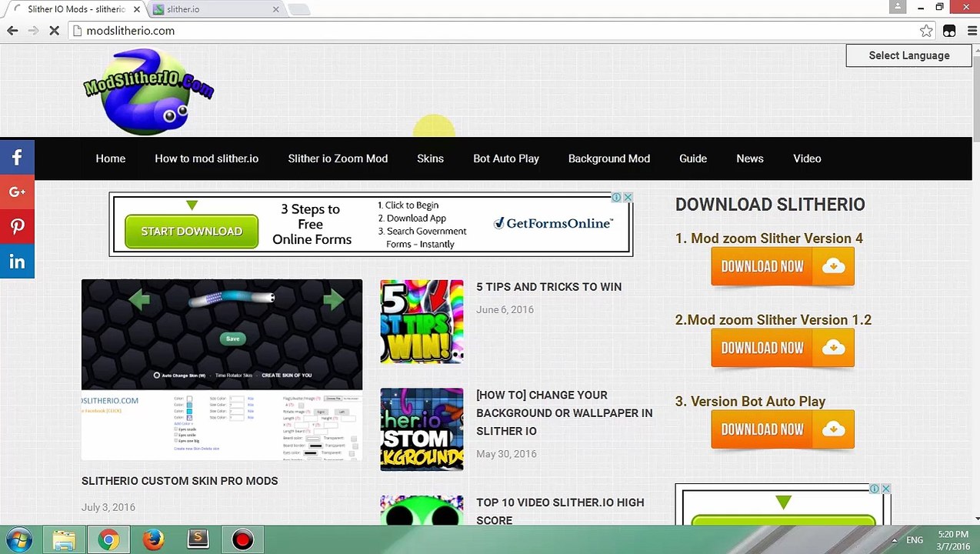Viewport: 980px width, 554px height.
Task: Share the page on Facebook sidebar icon
Action: (x=17, y=157)
